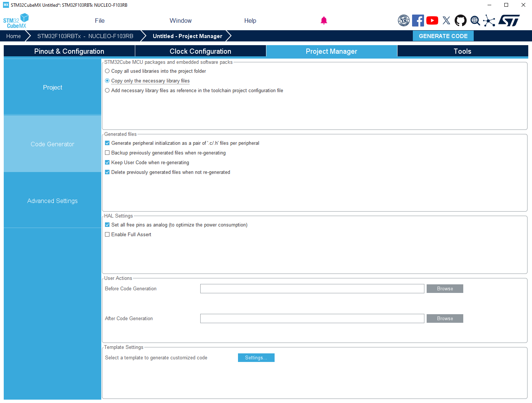Click the magnifier search globe icon
The height and width of the screenshot is (403, 532).
coord(475,21)
